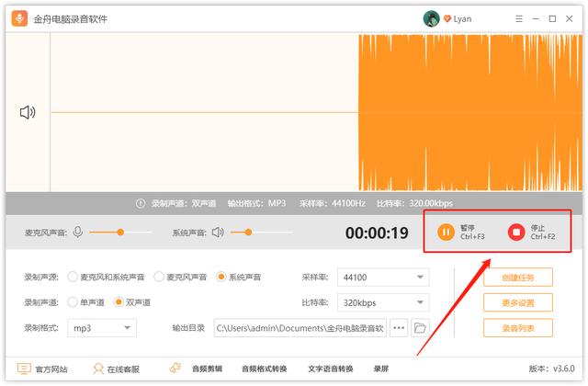Pause the recording with orange pause button

446,233
